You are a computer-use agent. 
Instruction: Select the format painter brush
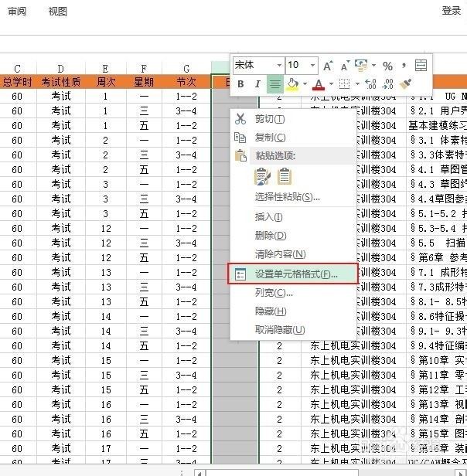[x=405, y=83]
